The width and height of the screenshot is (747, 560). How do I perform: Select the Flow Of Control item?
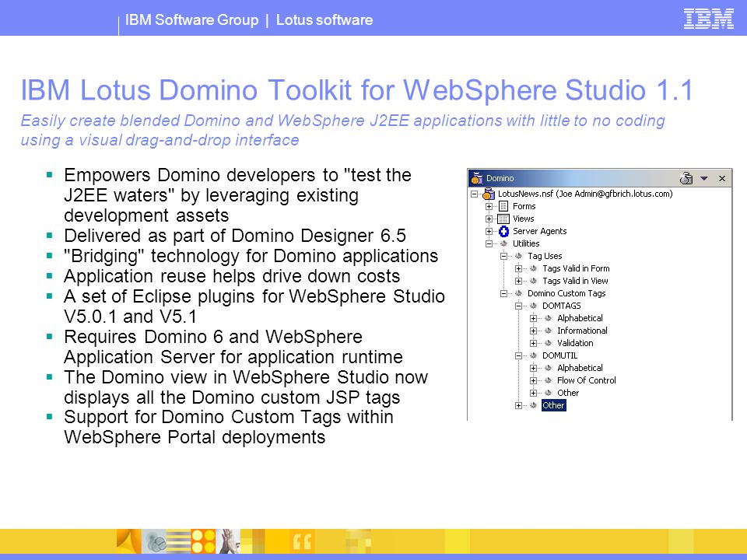(x=587, y=380)
